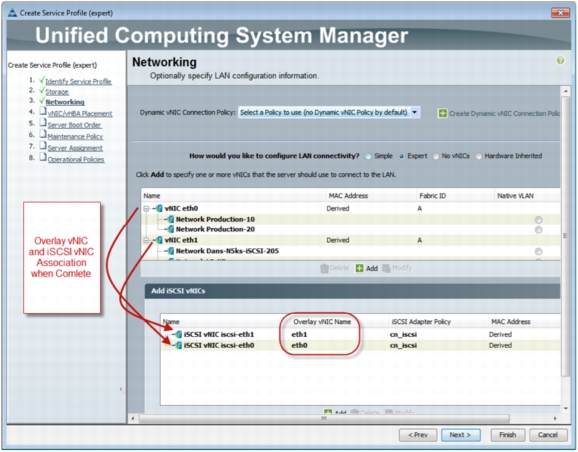
Task: Sort vNIC table by MAC Address column
Action: (x=370, y=196)
